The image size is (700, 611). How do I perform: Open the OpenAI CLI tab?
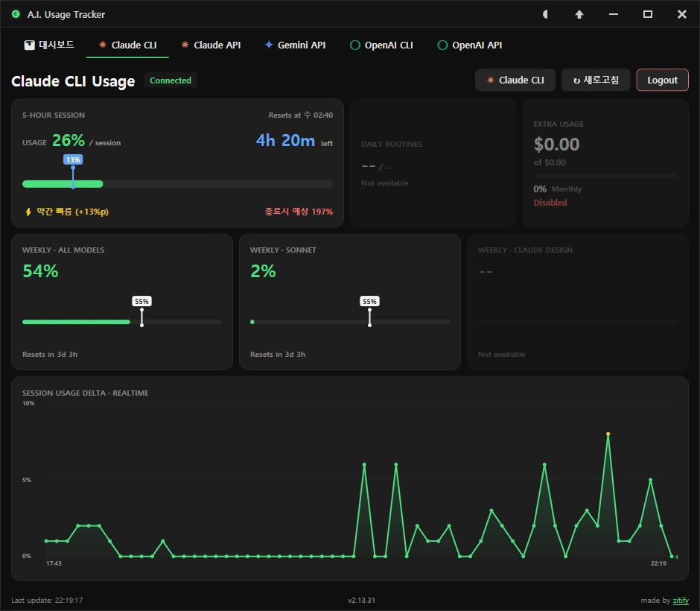pyautogui.click(x=382, y=45)
